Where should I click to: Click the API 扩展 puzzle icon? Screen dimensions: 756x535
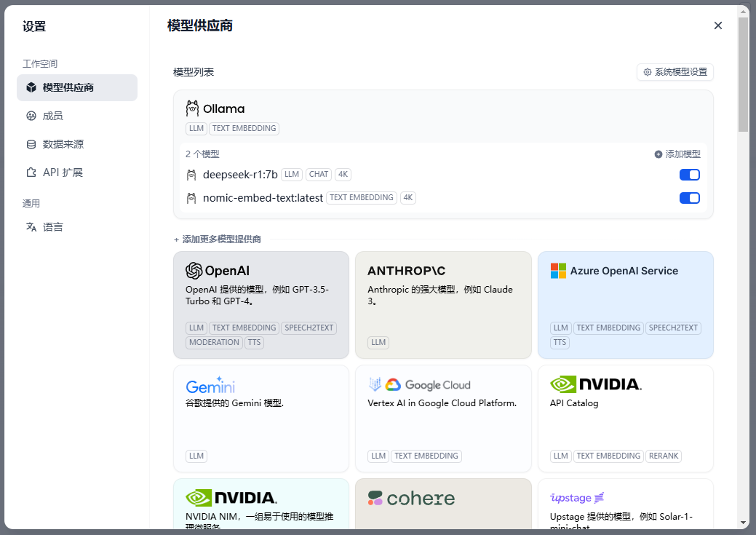[31, 173]
